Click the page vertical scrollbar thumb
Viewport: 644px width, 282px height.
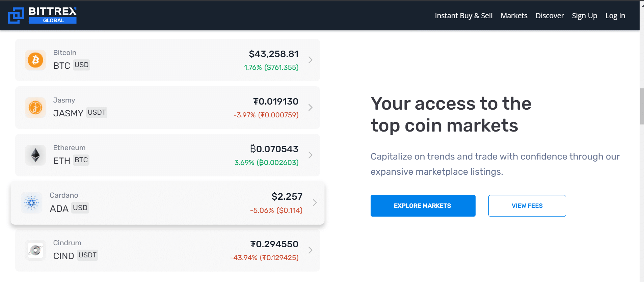pyautogui.click(x=642, y=107)
